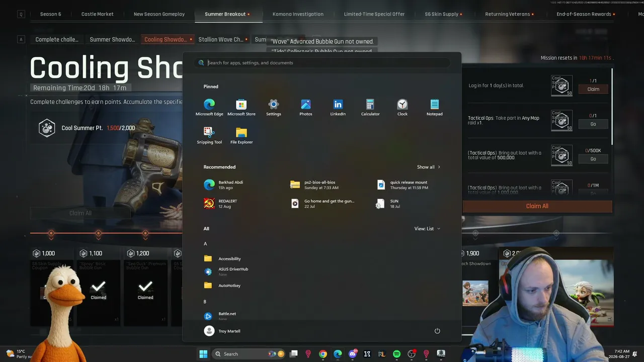
Task: Select the New Season Gameplay tab
Action: (x=159, y=14)
